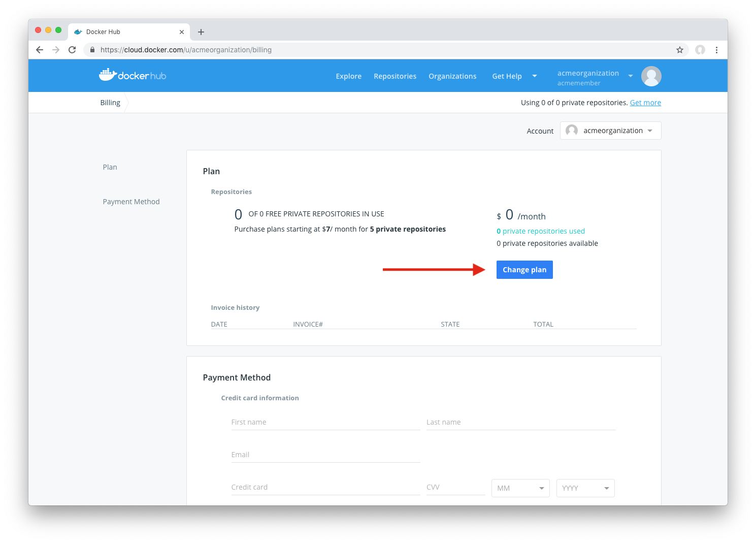Open the user avatar profile menu
The height and width of the screenshot is (543, 756).
coord(651,76)
